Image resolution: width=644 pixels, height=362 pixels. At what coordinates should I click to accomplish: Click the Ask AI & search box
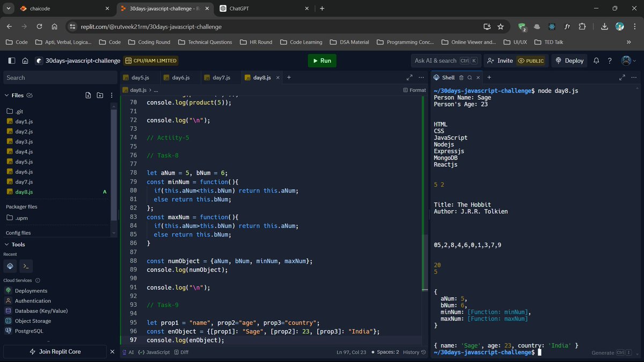(x=446, y=61)
